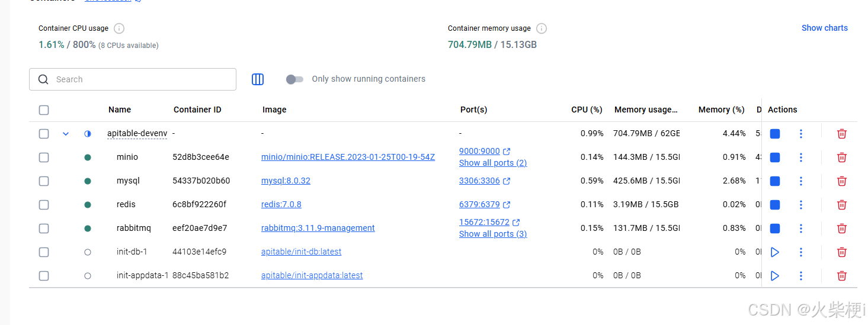Screen dimensions: 868x325
Task: Click the Container memory usage info icon
Action: pos(541,28)
